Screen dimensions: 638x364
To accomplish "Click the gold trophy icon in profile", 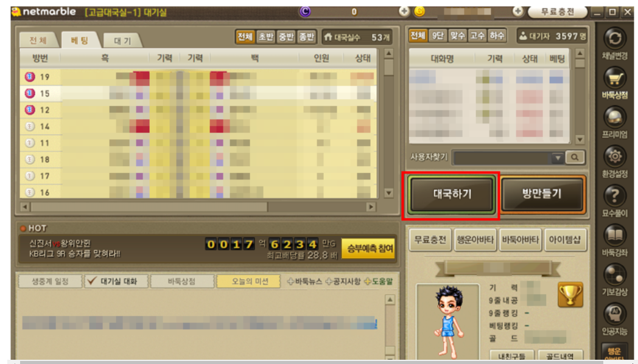I will [x=570, y=295].
